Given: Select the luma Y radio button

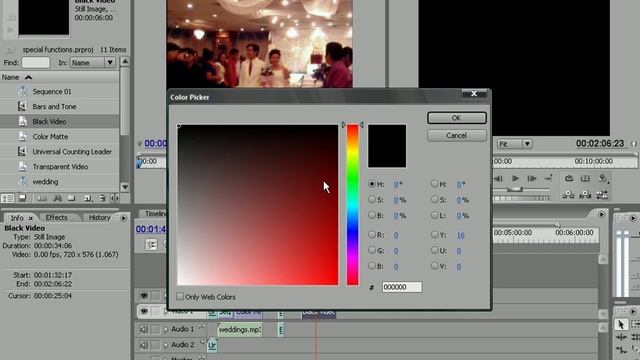Looking at the screenshot, I should (434, 235).
